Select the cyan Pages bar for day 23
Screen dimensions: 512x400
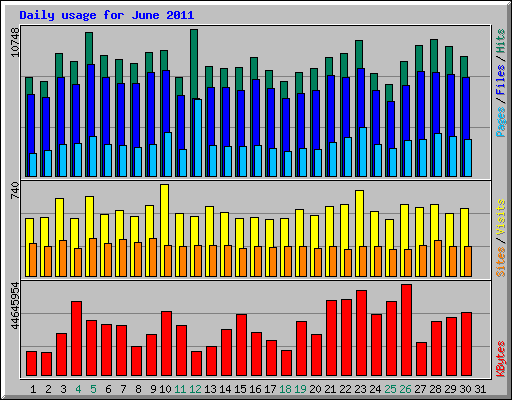click(x=363, y=152)
